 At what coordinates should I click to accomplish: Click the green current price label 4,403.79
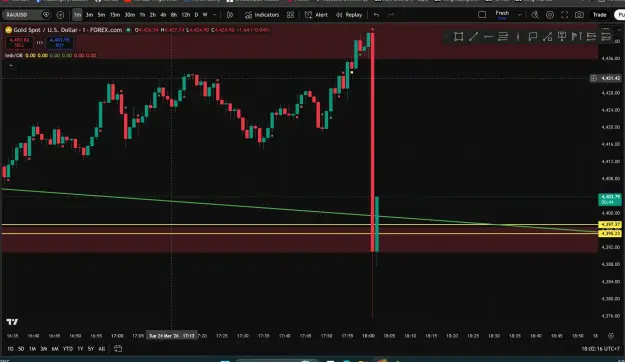point(610,199)
